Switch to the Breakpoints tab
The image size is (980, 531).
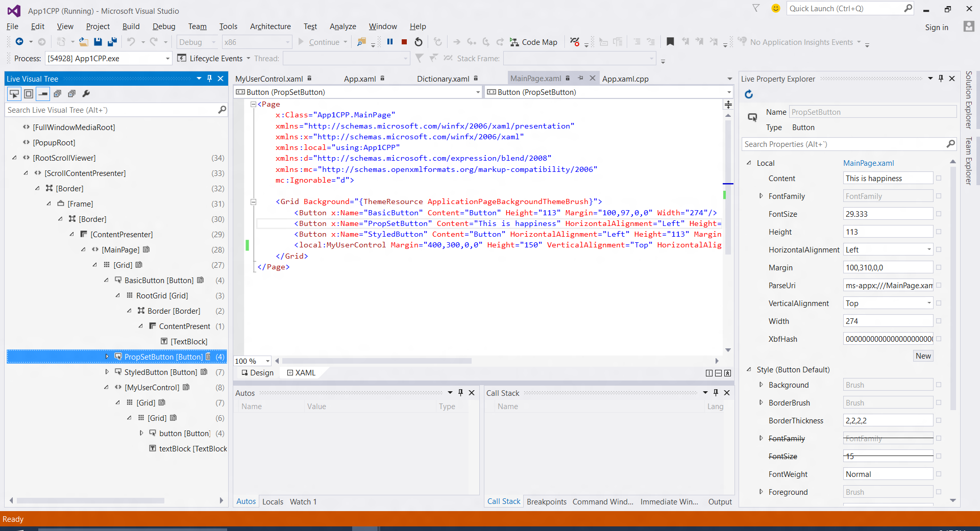(x=546, y=501)
